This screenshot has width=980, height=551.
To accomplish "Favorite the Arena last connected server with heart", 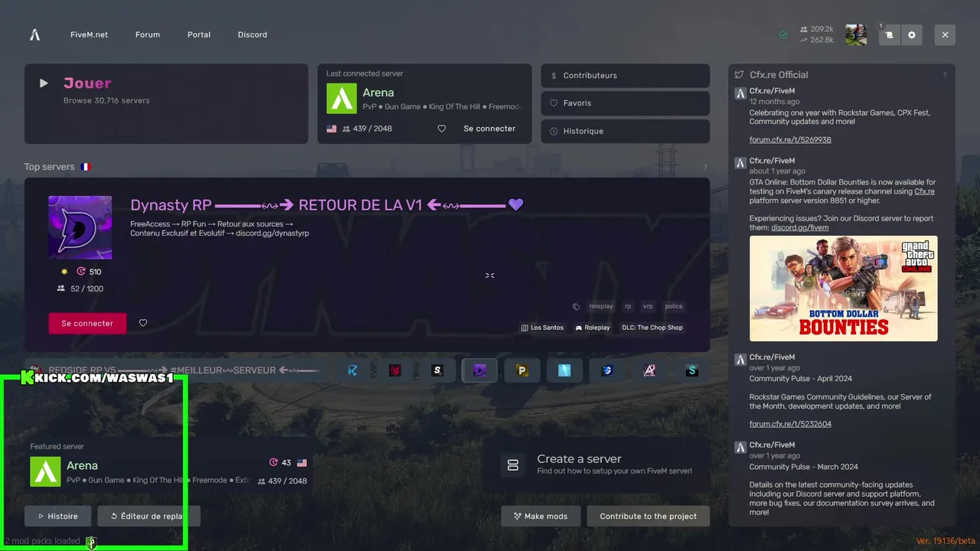I will (x=442, y=129).
